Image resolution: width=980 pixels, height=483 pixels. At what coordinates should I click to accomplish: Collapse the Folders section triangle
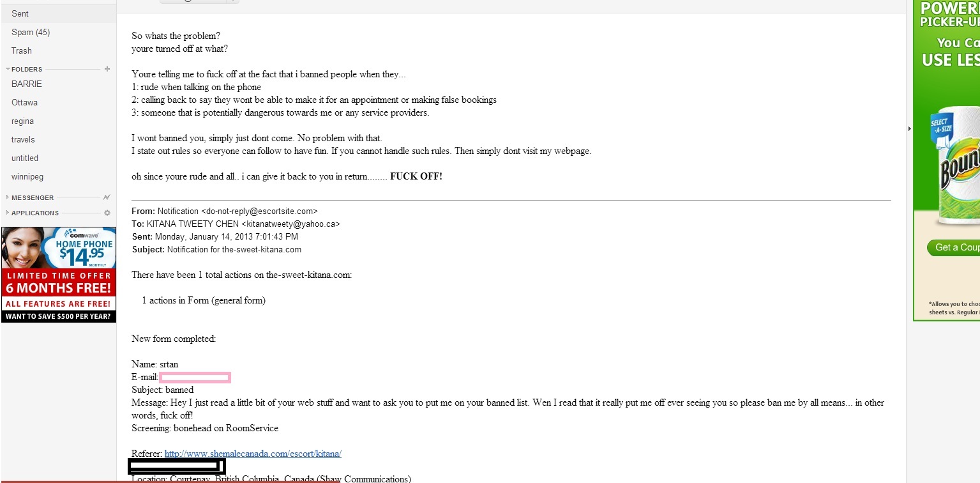(x=7, y=69)
